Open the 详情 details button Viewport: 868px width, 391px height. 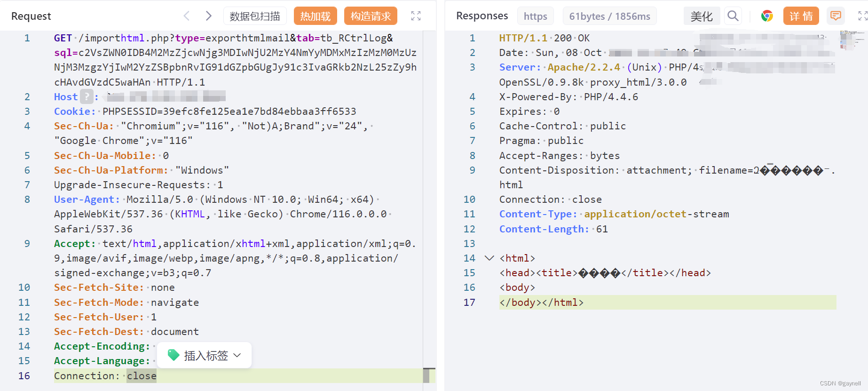(x=801, y=16)
